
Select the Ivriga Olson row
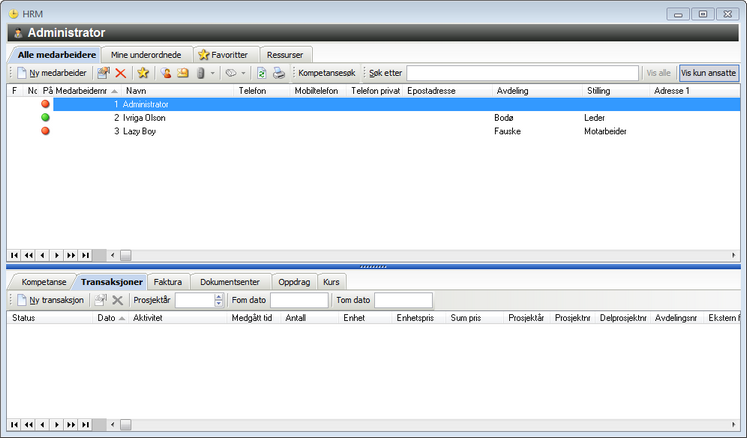tap(374, 118)
